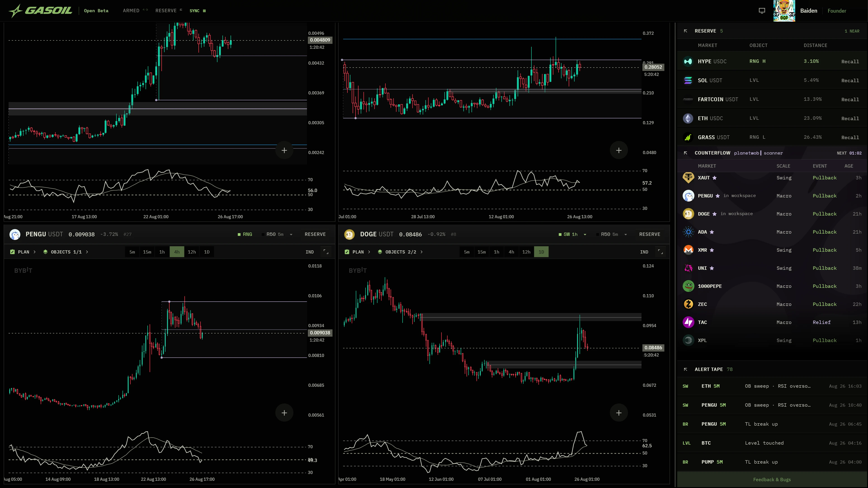Open the ARMED tab in header
The height and width of the screenshot is (488, 868).
135,11
